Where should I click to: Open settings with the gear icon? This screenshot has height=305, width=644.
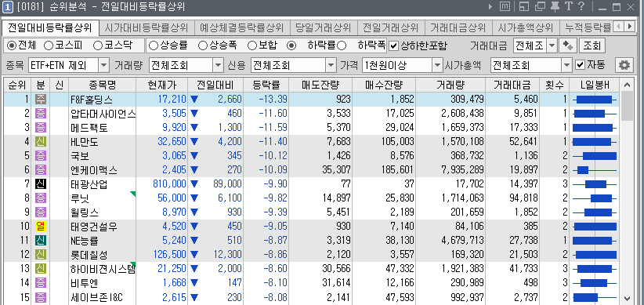pos(624,65)
